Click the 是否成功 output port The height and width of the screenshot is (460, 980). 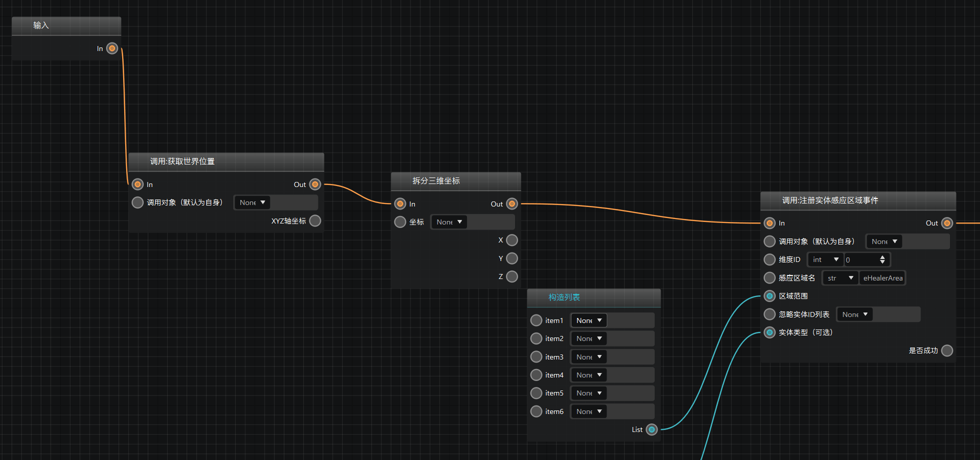pos(947,350)
